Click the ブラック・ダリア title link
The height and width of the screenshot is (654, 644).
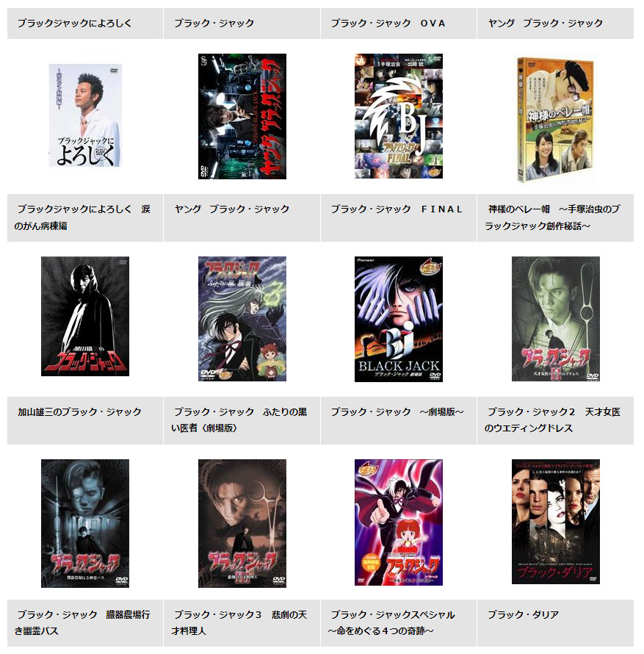tap(523, 615)
